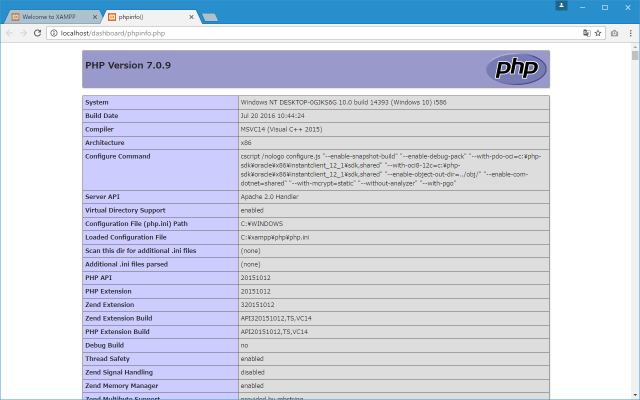Open the Chrome three-dot menu
Viewport: 640px width, 400px height.
(x=630, y=33)
